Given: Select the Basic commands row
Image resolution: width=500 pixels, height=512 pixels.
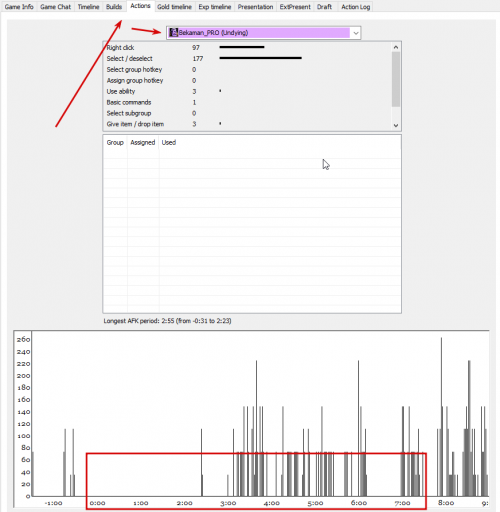Looking at the screenshot, I should tap(247, 102).
